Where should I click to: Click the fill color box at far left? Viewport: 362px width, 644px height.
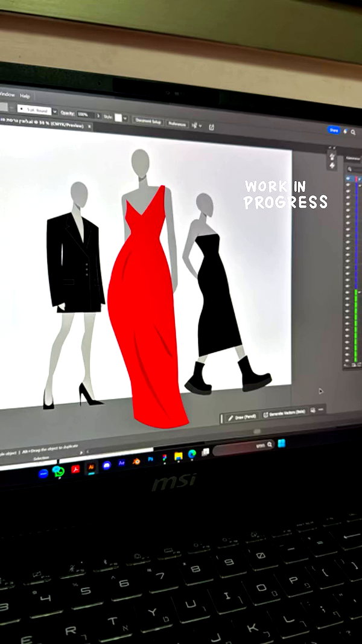3,107
